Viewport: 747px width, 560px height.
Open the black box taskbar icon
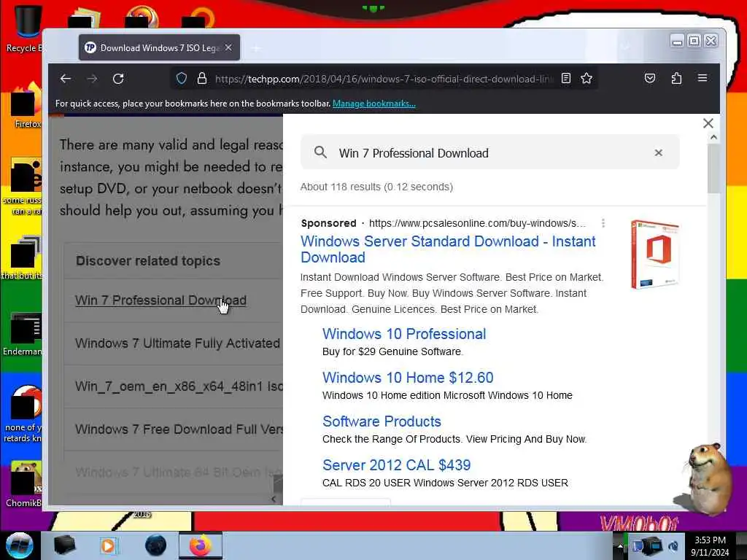(x=64, y=545)
